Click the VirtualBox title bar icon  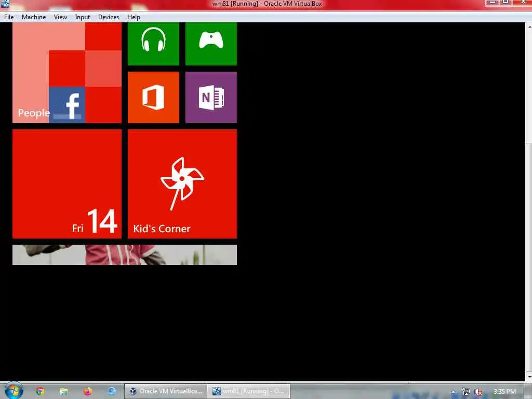(5, 4)
